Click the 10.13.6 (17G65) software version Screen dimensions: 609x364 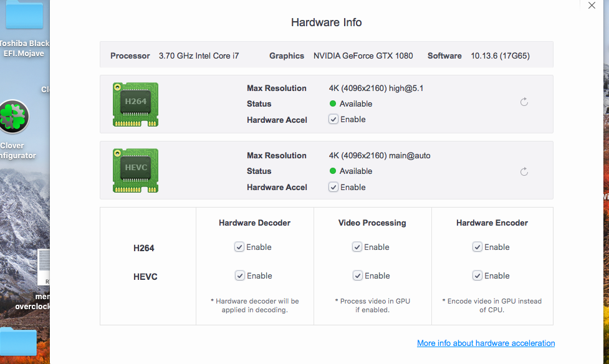coord(501,56)
